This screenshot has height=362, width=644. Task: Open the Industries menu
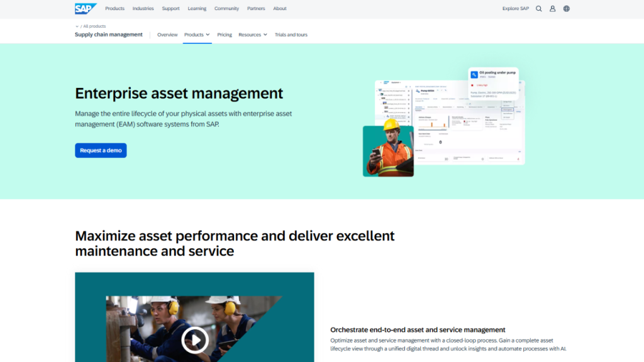(143, 9)
